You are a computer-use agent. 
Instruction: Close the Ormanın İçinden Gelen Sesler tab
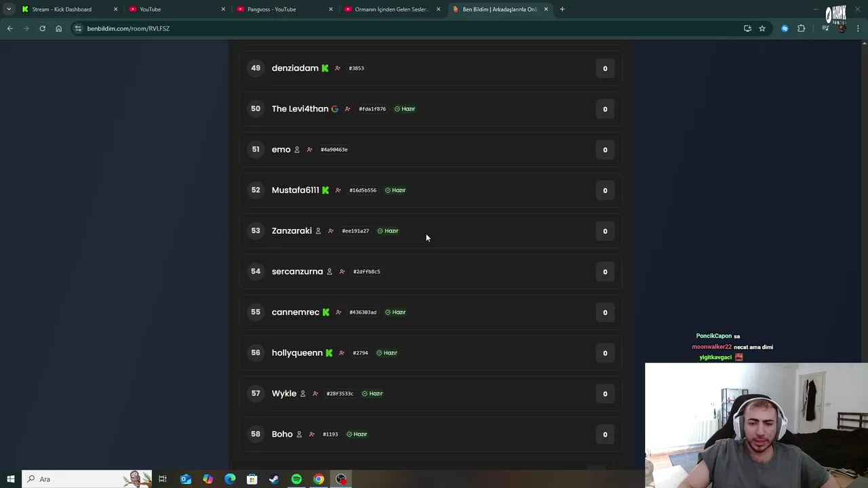(438, 9)
